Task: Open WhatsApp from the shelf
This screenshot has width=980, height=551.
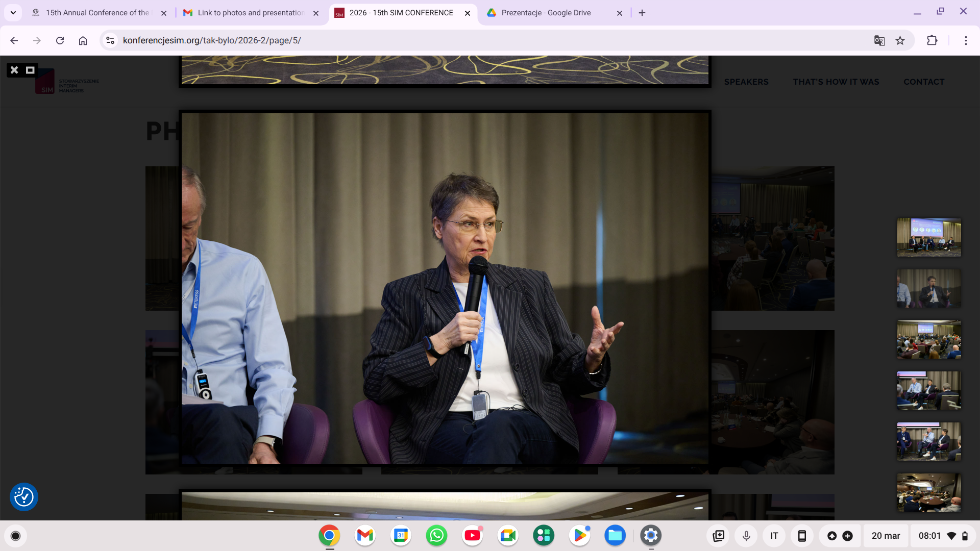Action: click(x=436, y=536)
